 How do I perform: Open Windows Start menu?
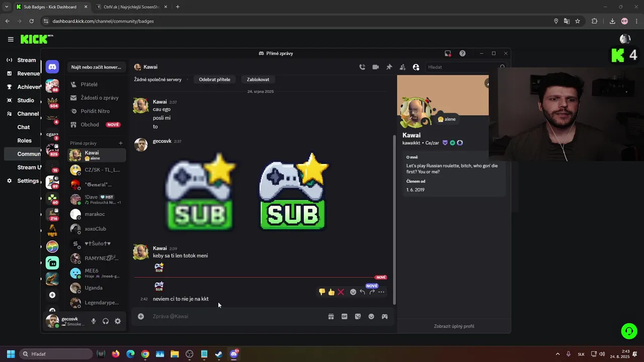[11, 354]
